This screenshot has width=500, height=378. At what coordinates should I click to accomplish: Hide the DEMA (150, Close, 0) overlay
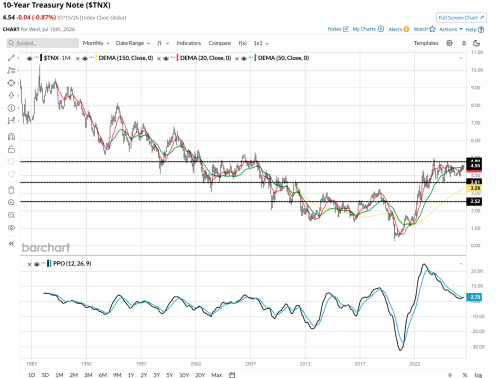[x=85, y=58]
